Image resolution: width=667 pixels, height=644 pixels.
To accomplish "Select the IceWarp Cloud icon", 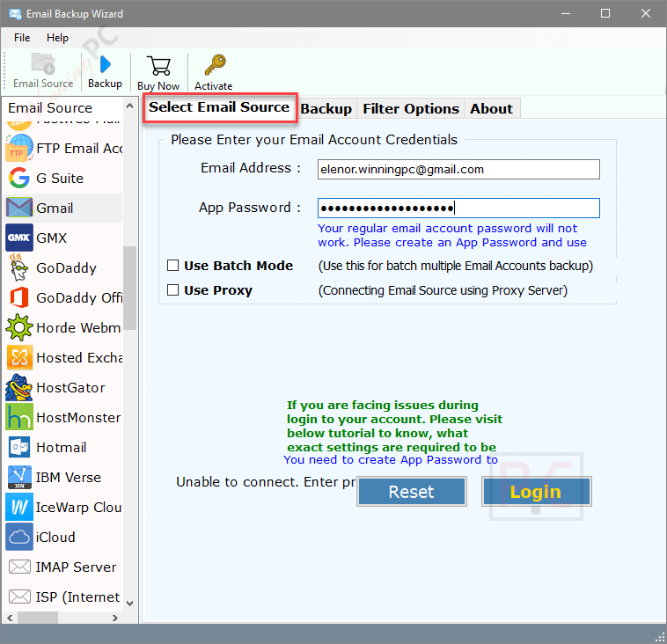I will coord(19,507).
